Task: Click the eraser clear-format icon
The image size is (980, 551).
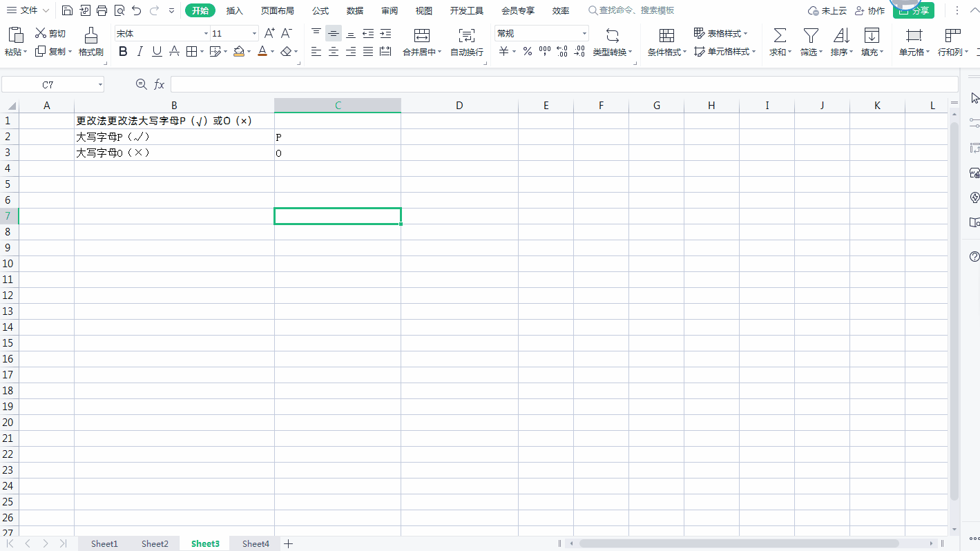Action: click(287, 51)
